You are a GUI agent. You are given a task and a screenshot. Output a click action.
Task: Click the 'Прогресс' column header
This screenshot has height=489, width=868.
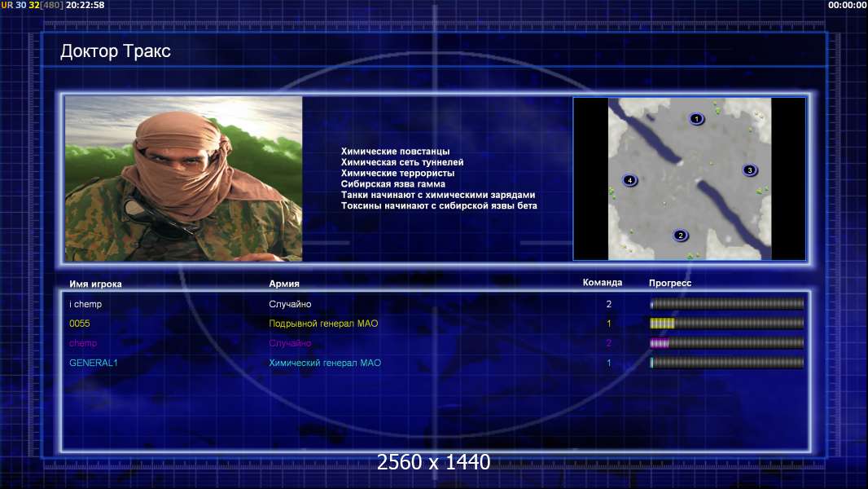670,283
